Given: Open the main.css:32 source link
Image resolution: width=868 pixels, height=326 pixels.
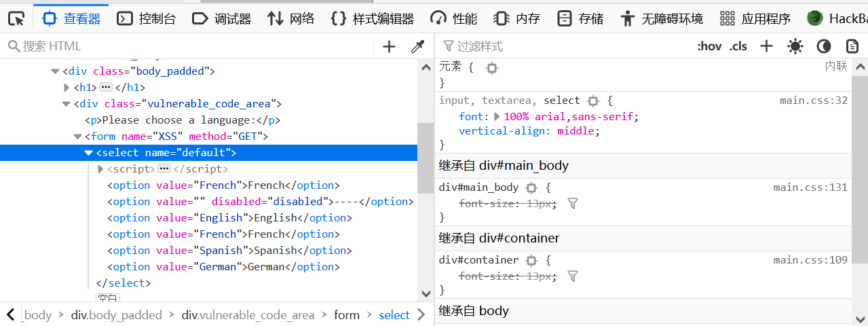Looking at the screenshot, I should (x=814, y=101).
